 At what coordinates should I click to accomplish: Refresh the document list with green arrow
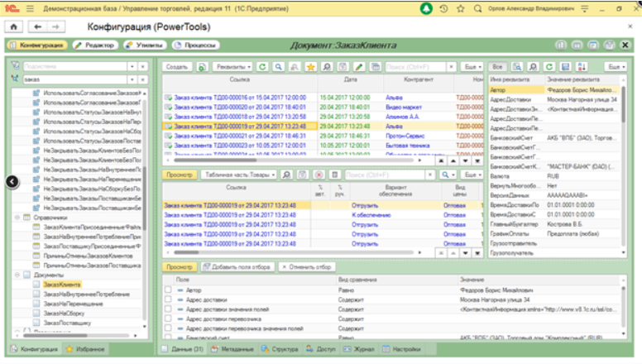pos(262,67)
